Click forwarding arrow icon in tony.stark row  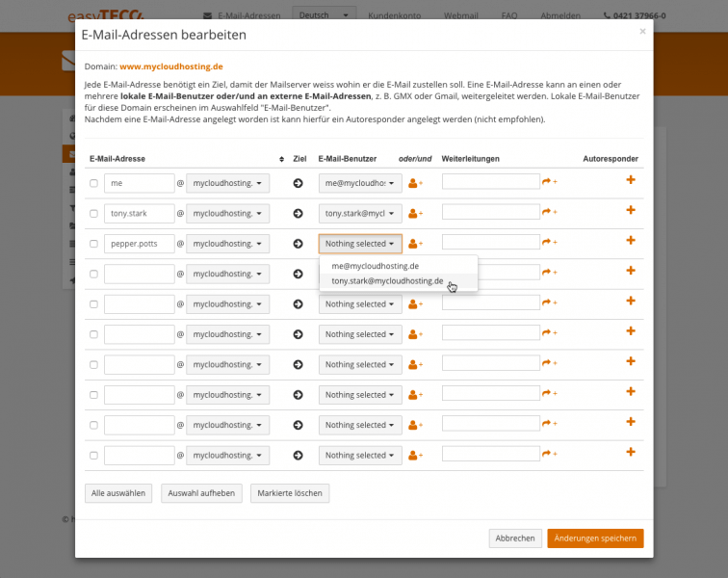[x=549, y=211]
